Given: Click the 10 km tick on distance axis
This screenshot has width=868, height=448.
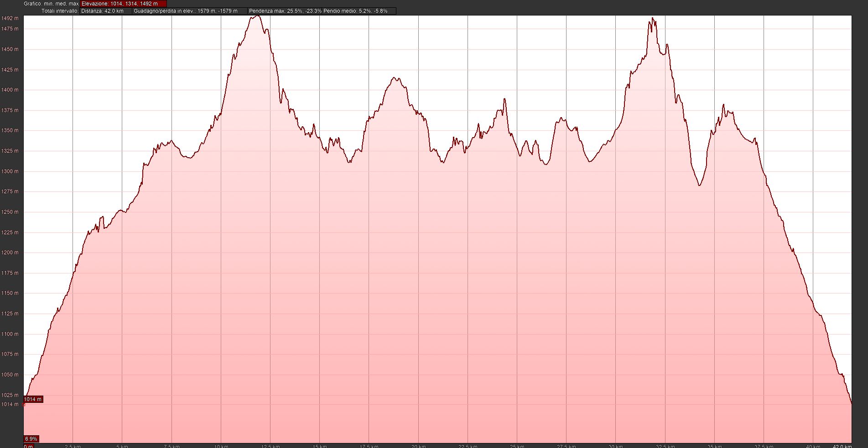Looking at the screenshot, I should [x=221, y=446].
